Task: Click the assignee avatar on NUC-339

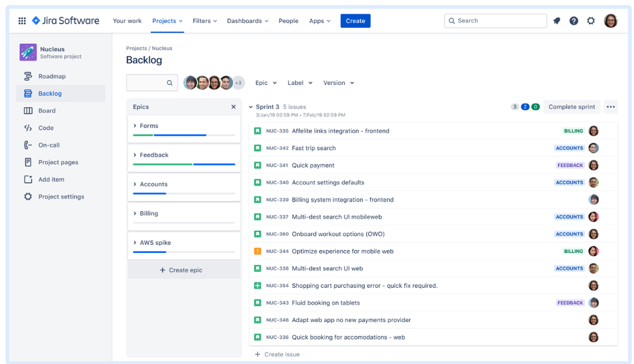Action: pyautogui.click(x=593, y=200)
